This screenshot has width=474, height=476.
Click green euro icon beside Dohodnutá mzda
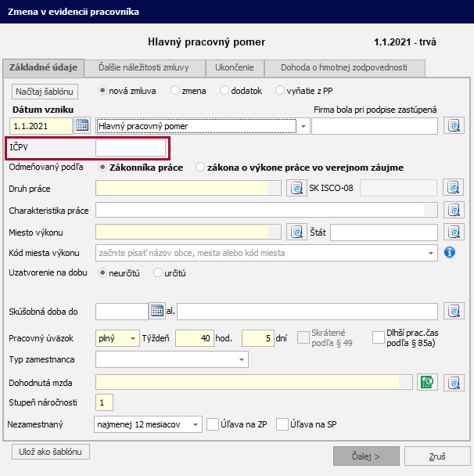[427, 382]
